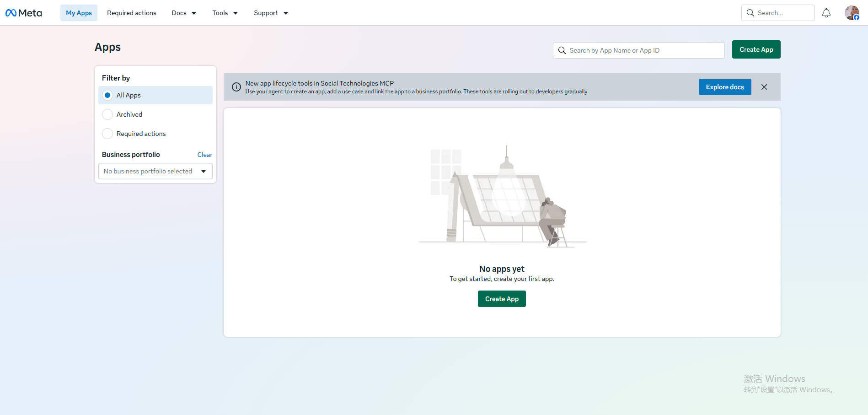Click the magnifier icon in the top search

coord(750,13)
